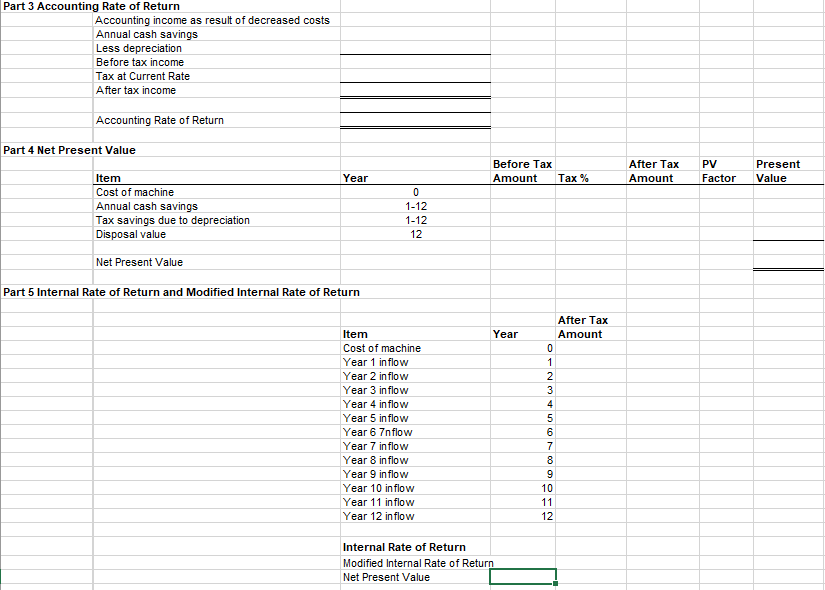Select Tax % cell for Annual cash savings row

tap(590, 206)
